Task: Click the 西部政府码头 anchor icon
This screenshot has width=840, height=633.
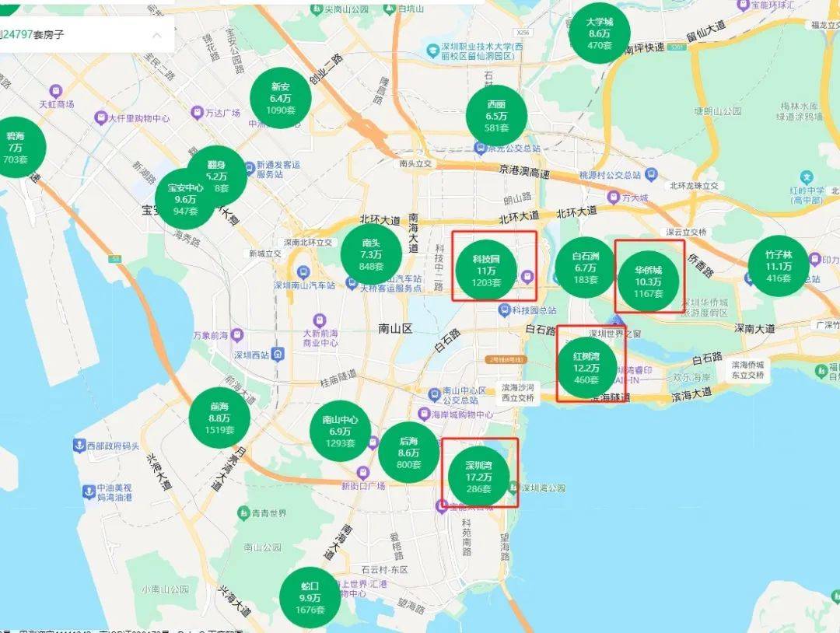Action: coord(79,445)
